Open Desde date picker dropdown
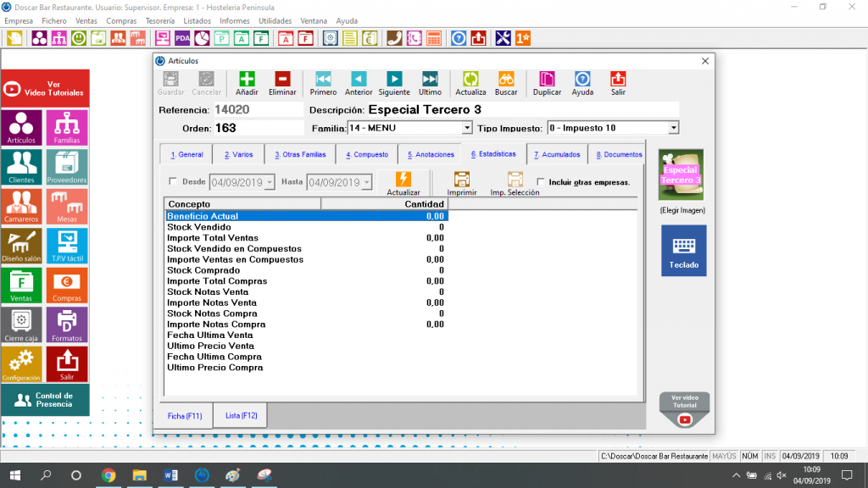The image size is (868, 488). pyautogui.click(x=270, y=182)
